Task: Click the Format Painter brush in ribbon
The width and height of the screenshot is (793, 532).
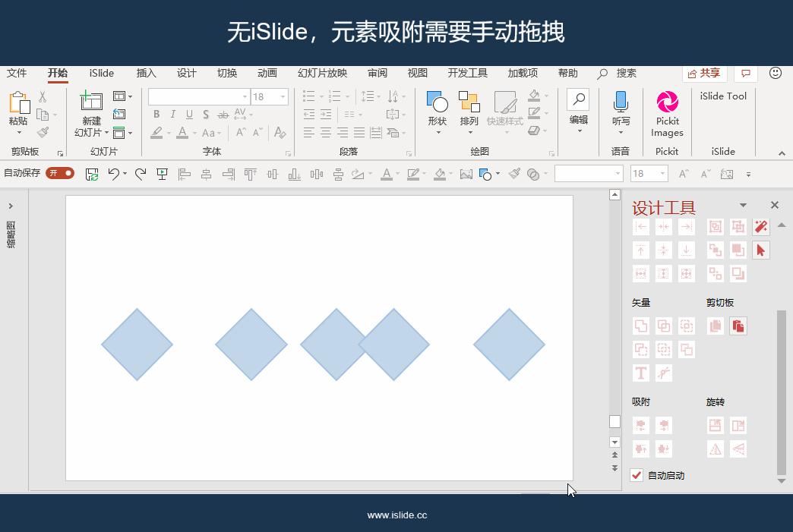Action: (43, 132)
